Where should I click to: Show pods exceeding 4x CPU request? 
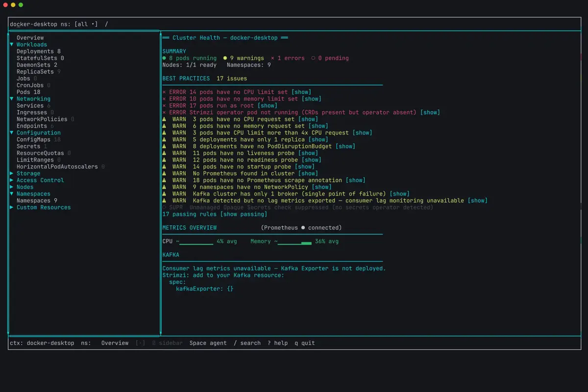pyautogui.click(x=363, y=133)
